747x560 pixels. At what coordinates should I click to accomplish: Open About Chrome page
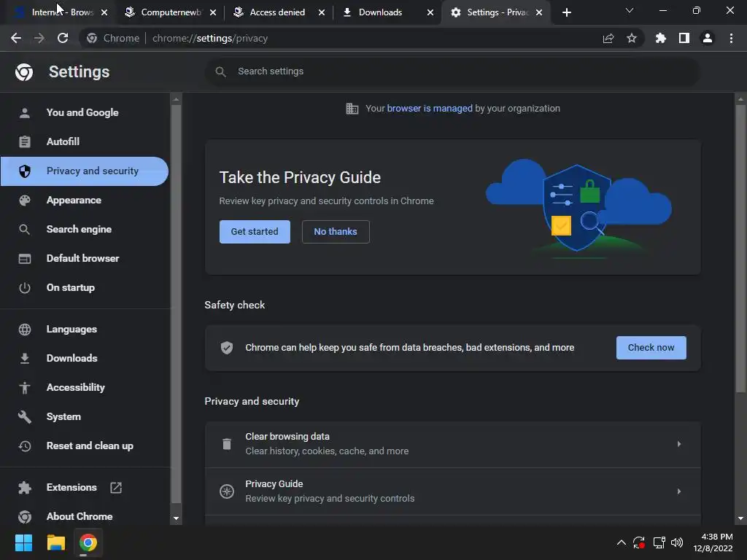pyautogui.click(x=85, y=516)
